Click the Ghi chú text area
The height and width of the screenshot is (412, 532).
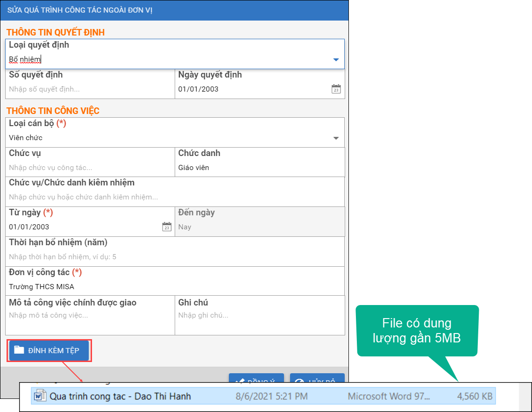point(260,320)
